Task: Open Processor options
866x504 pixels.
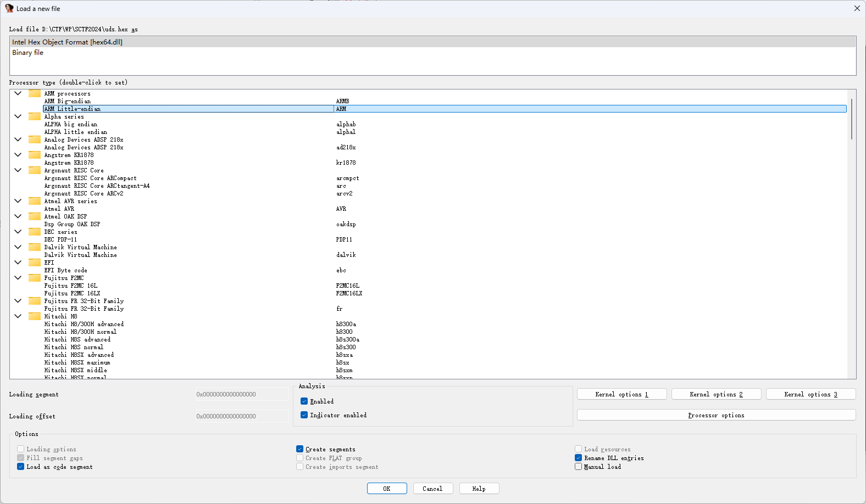Action: point(717,415)
